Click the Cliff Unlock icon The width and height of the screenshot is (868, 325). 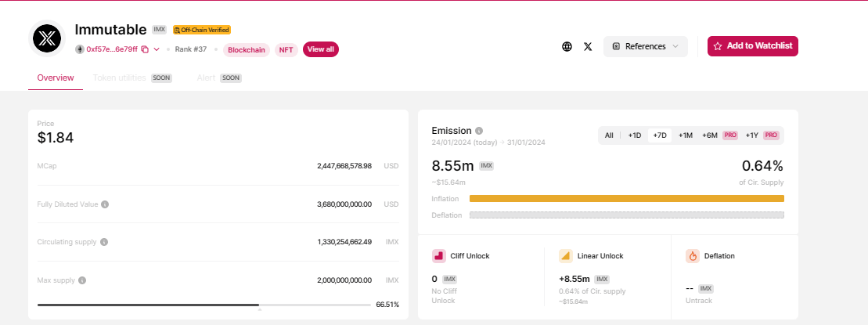point(438,256)
